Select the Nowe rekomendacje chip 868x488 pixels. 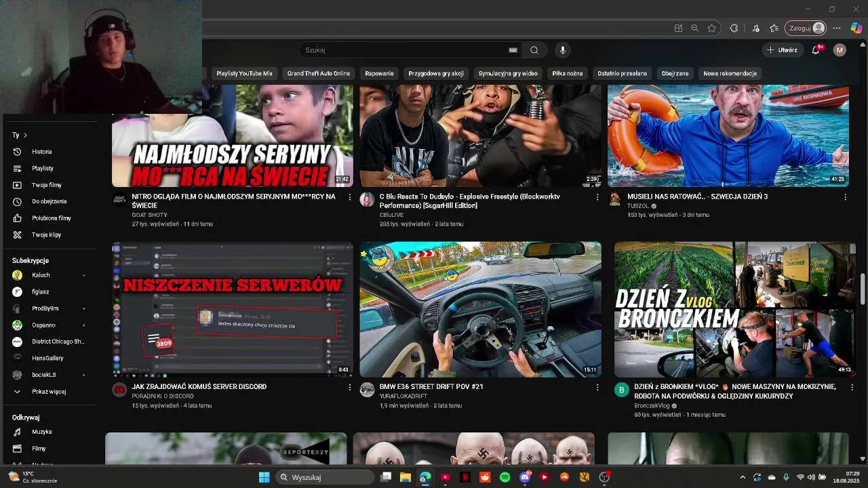click(730, 73)
